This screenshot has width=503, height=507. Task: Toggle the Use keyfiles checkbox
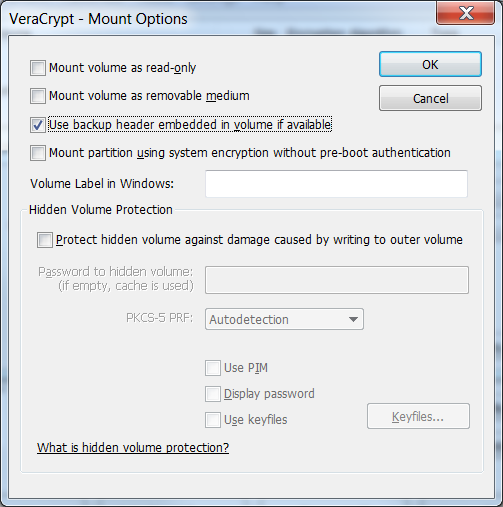pos(213,420)
